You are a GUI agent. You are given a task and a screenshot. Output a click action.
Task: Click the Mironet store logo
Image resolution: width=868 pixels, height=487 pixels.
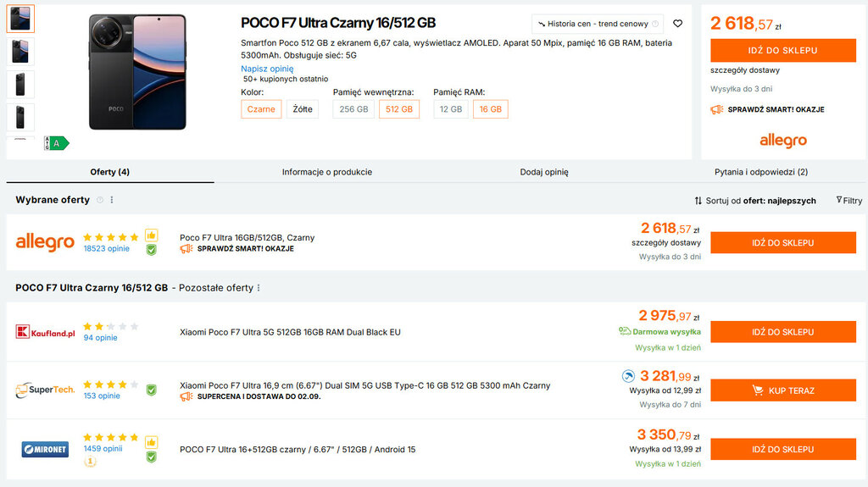pyautogui.click(x=45, y=449)
